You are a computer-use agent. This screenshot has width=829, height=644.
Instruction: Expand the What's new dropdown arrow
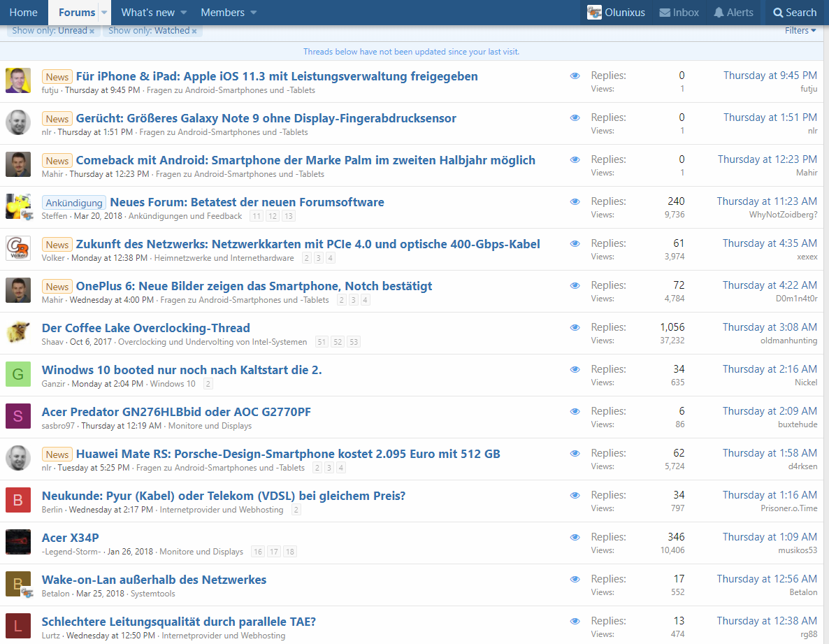[x=183, y=13]
